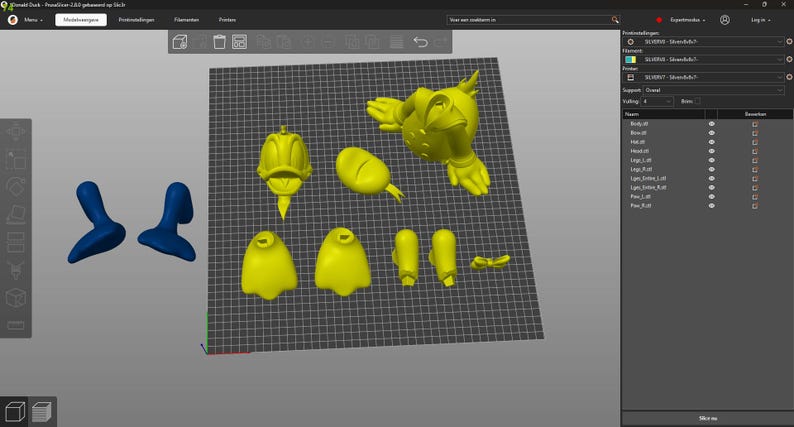Click the PrusaSlicer logo icon
Screen dimensions: 794x427
(x=13, y=20)
